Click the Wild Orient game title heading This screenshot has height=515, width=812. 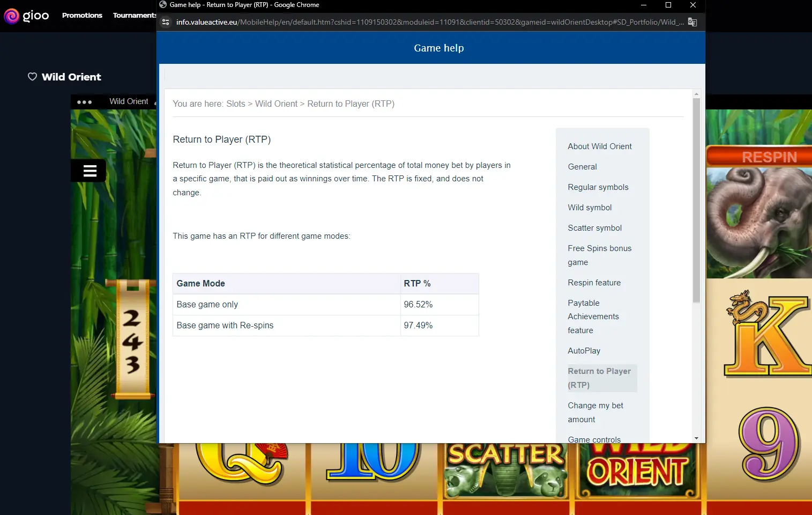tap(71, 77)
